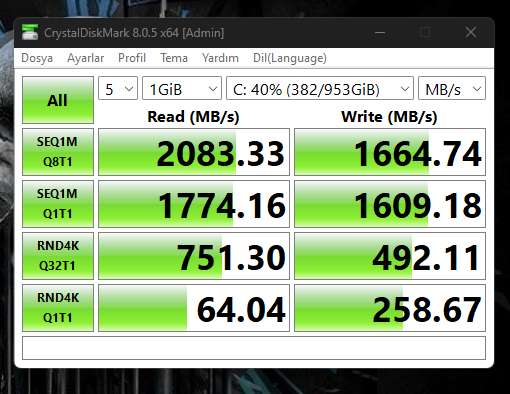
Task: Select the 751.30 read result
Action: [x=194, y=256]
